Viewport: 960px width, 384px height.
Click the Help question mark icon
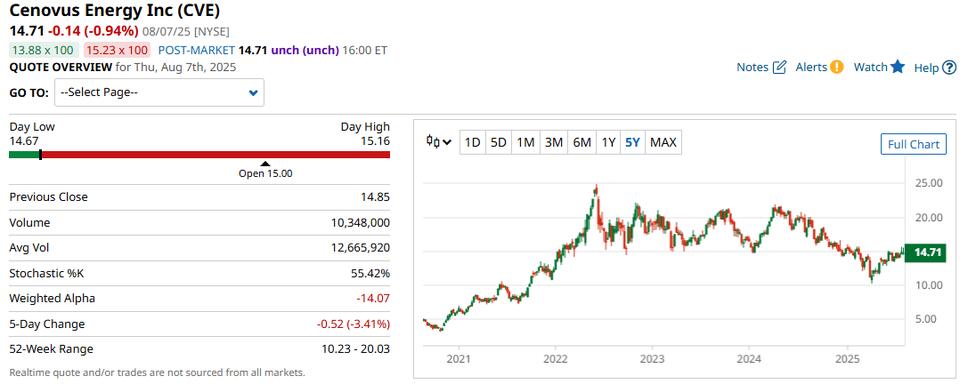click(x=949, y=68)
